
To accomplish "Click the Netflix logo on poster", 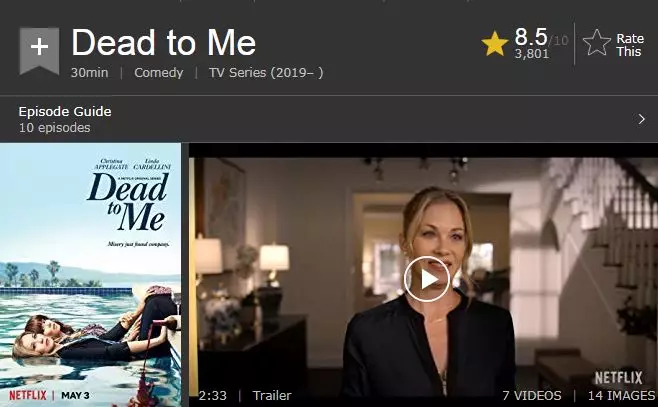I will click(x=28, y=395).
